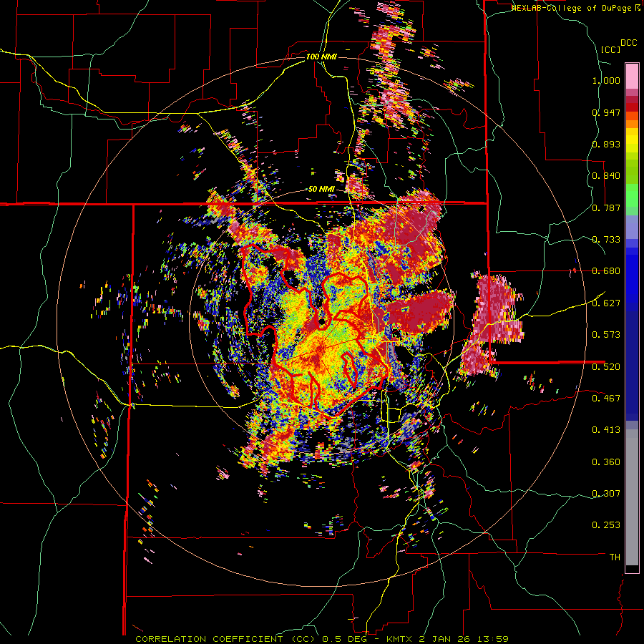Click the KMTX station identifier in the caption
This screenshot has width=644, height=644.
[400, 639]
